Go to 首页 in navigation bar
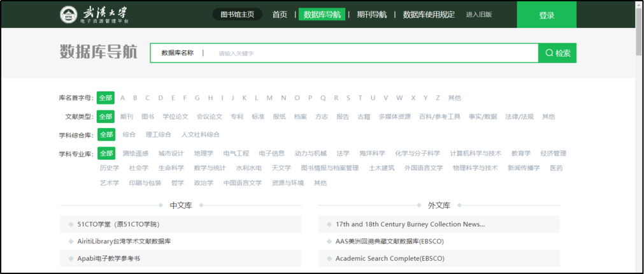 point(280,15)
